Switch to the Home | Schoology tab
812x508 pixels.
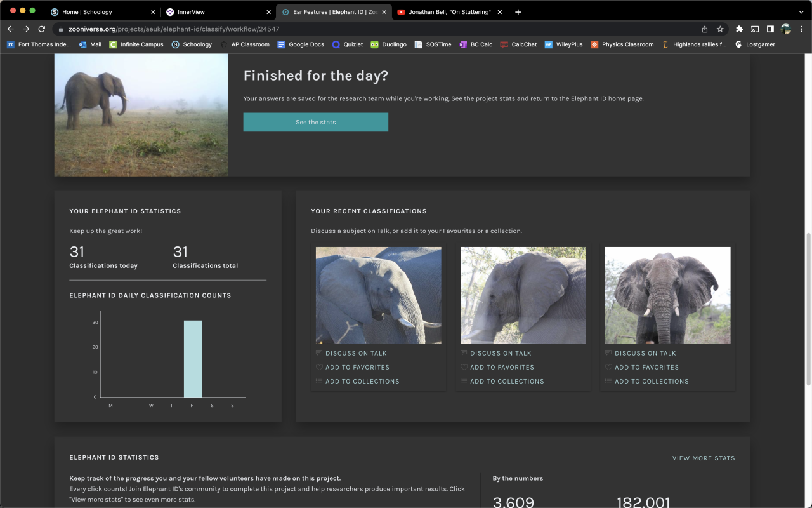(x=103, y=12)
